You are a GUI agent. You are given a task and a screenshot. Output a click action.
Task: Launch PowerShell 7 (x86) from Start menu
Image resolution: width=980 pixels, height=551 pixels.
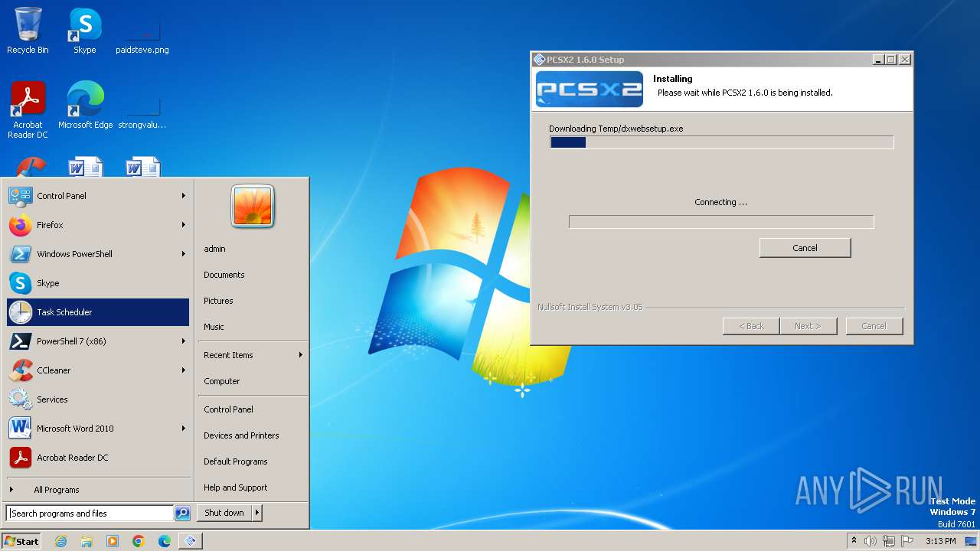click(98, 341)
